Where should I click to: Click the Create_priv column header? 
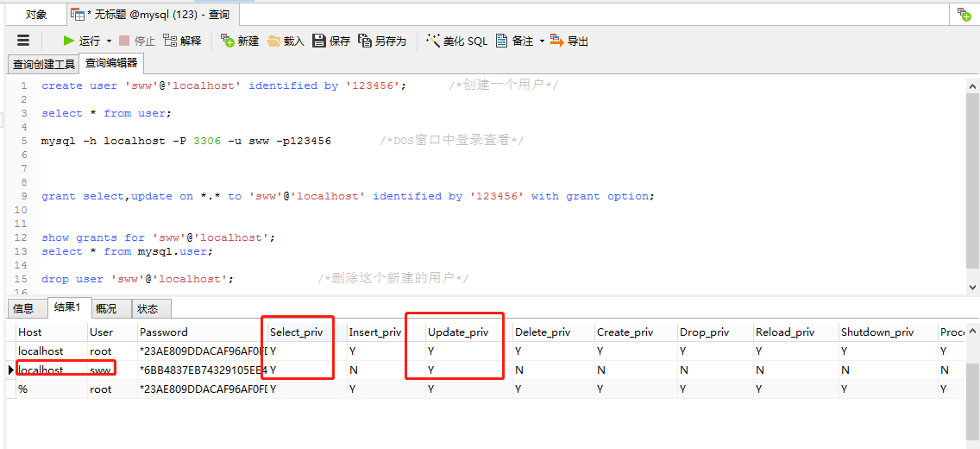(634, 332)
